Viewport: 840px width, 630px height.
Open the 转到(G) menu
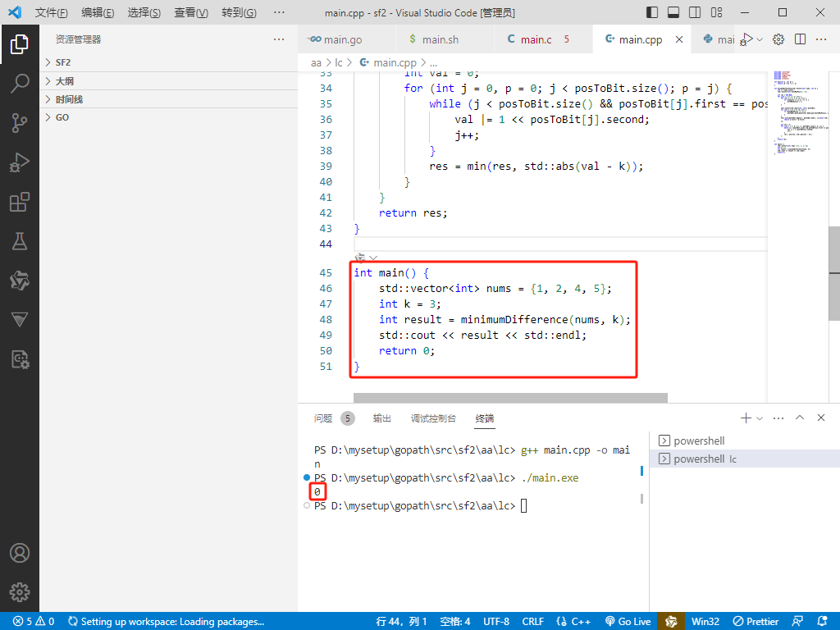pyautogui.click(x=239, y=12)
